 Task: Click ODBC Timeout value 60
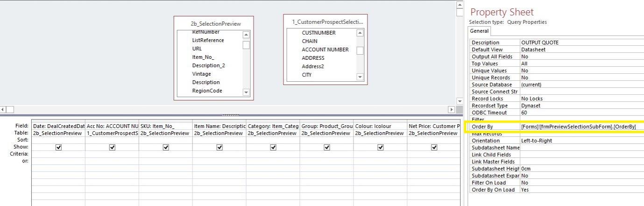click(x=582, y=113)
